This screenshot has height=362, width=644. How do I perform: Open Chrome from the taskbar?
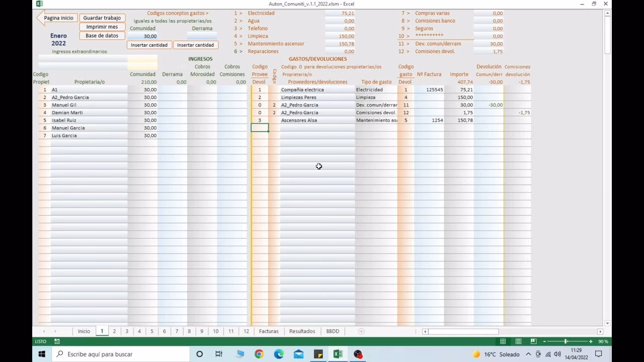259,354
